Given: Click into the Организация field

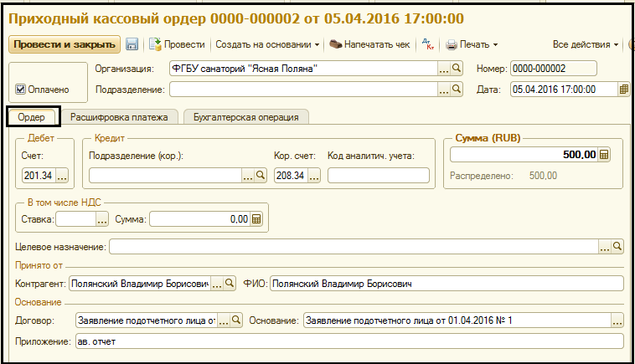Looking at the screenshot, I should pos(304,69).
